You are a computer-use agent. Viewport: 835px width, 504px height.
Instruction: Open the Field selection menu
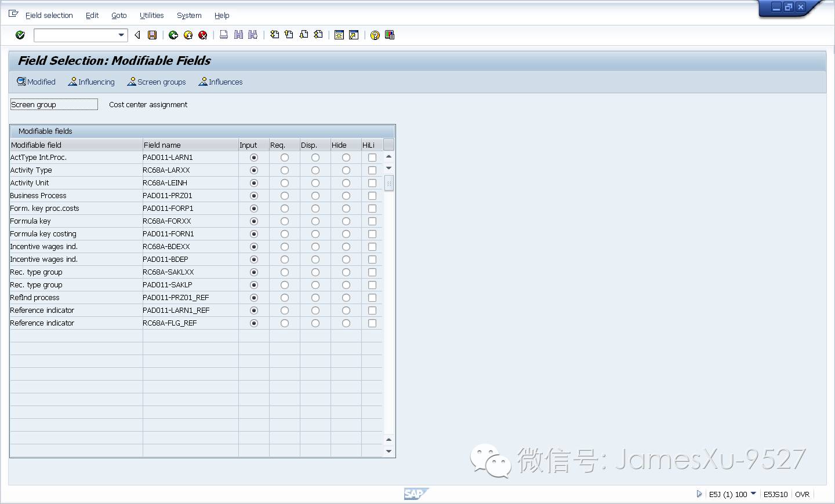tap(49, 16)
